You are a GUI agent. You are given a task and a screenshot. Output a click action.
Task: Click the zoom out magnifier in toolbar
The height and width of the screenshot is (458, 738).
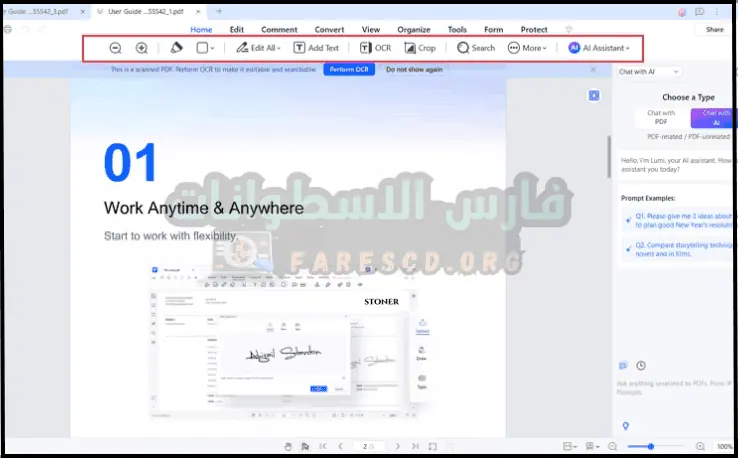[x=116, y=48]
